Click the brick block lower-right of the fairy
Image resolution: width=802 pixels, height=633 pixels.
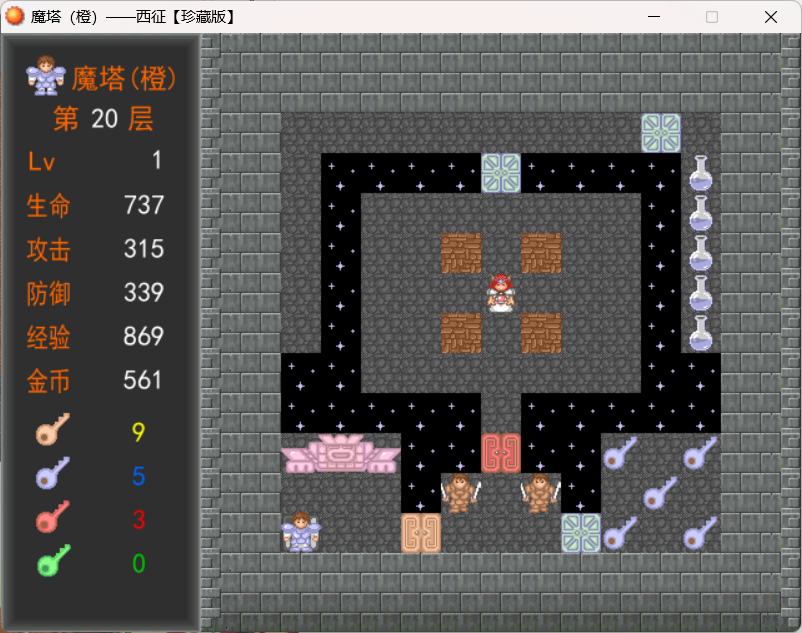[x=541, y=333]
